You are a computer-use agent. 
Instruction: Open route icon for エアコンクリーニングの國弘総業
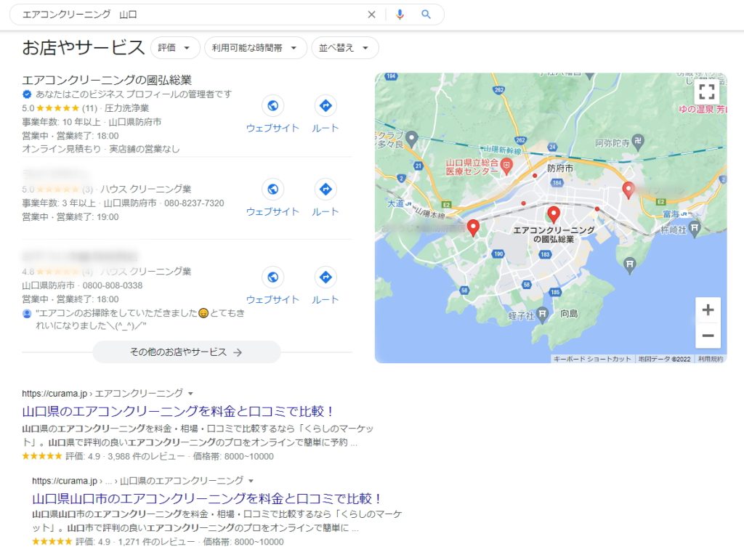(x=325, y=105)
